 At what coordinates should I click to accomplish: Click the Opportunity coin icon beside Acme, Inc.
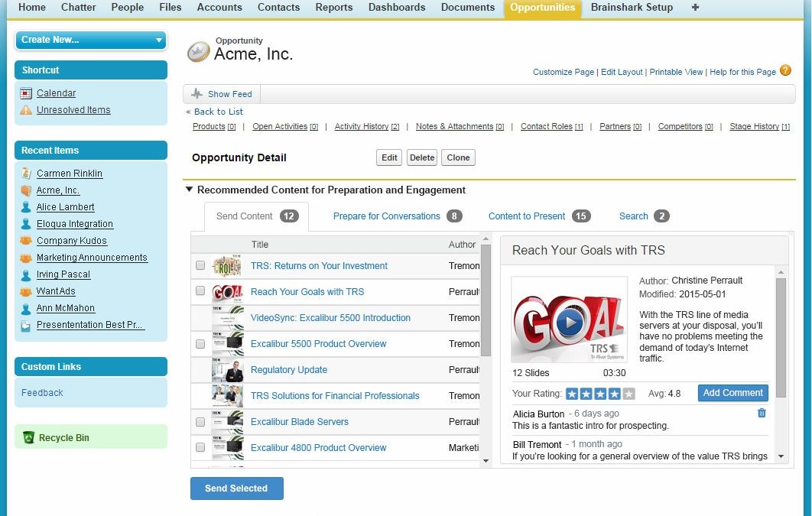coord(198,52)
